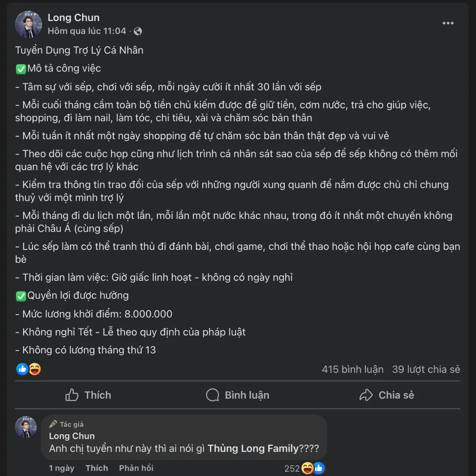Click the timestamp Hôm qua lúc 11:04

(x=86, y=31)
